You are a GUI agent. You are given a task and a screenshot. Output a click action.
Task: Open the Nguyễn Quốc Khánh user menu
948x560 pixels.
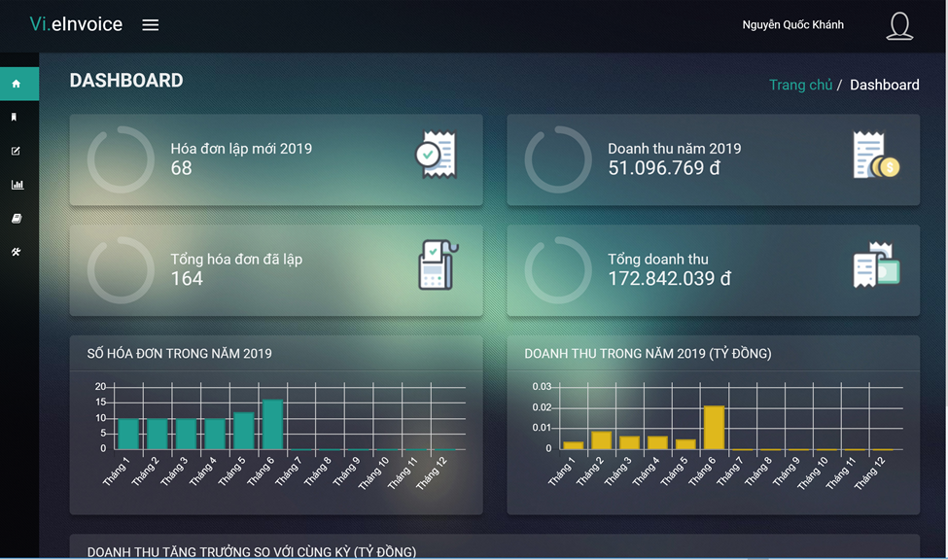(792, 25)
